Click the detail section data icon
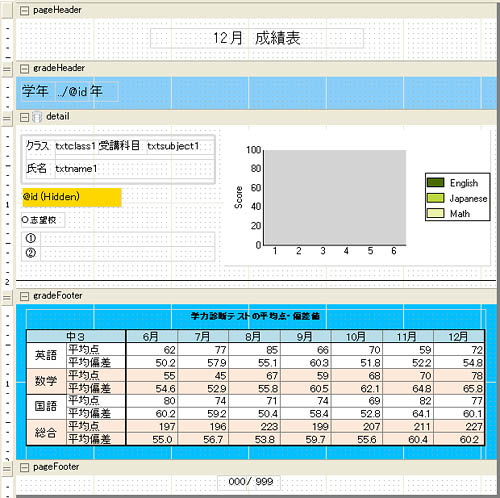This screenshot has height=498, width=500. [x=37, y=117]
